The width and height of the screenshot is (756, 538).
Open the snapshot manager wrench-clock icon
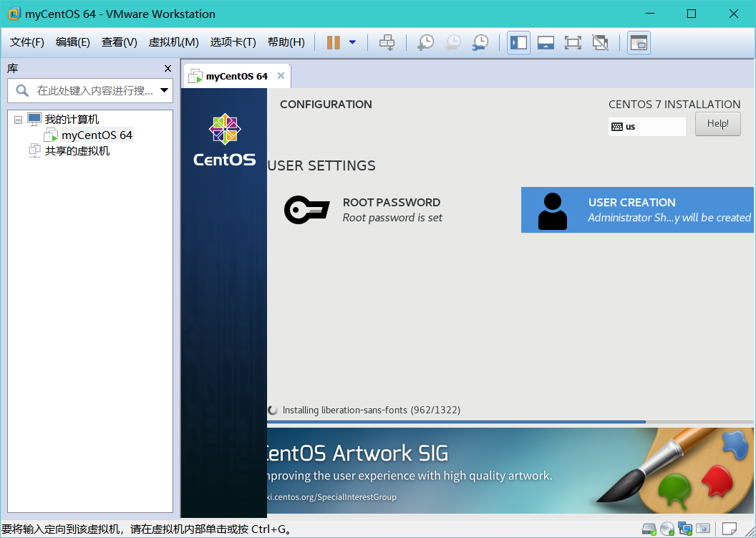pyautogui.click(x=480, y=42)
